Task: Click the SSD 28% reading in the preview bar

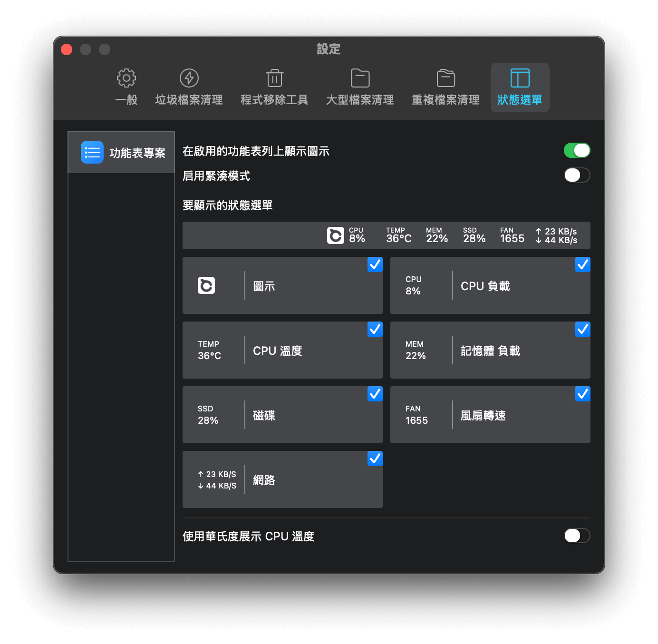Action: pyautogui.click(x=474, y=235)
